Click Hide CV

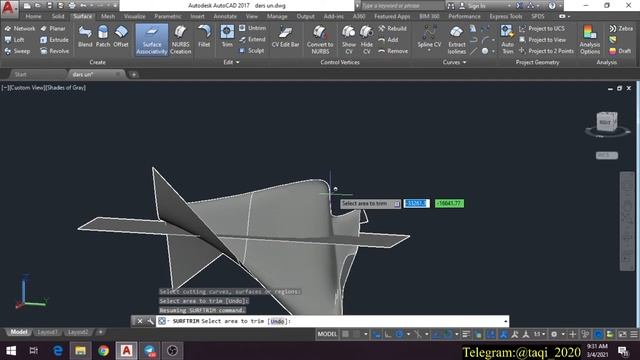click(x=367, y=40)
